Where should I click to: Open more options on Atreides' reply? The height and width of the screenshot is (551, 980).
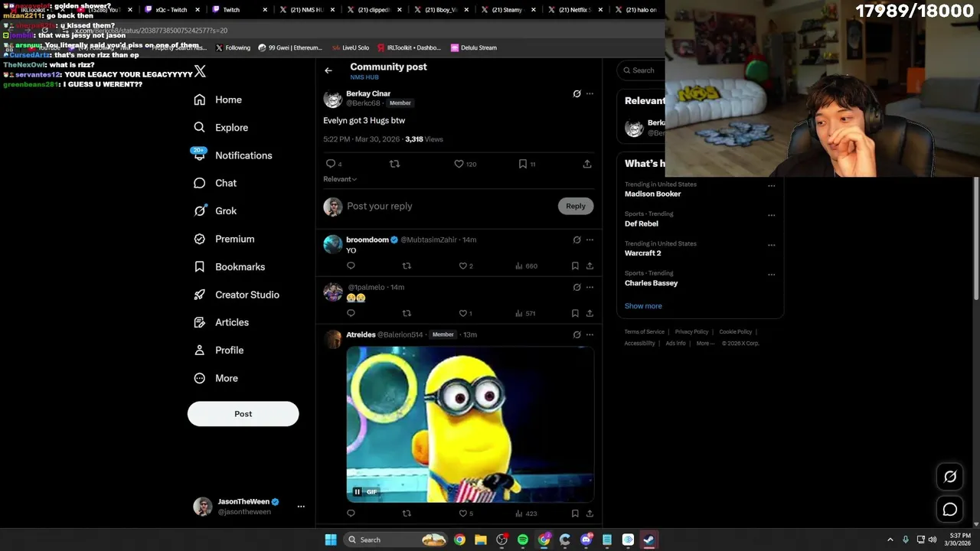590,334
